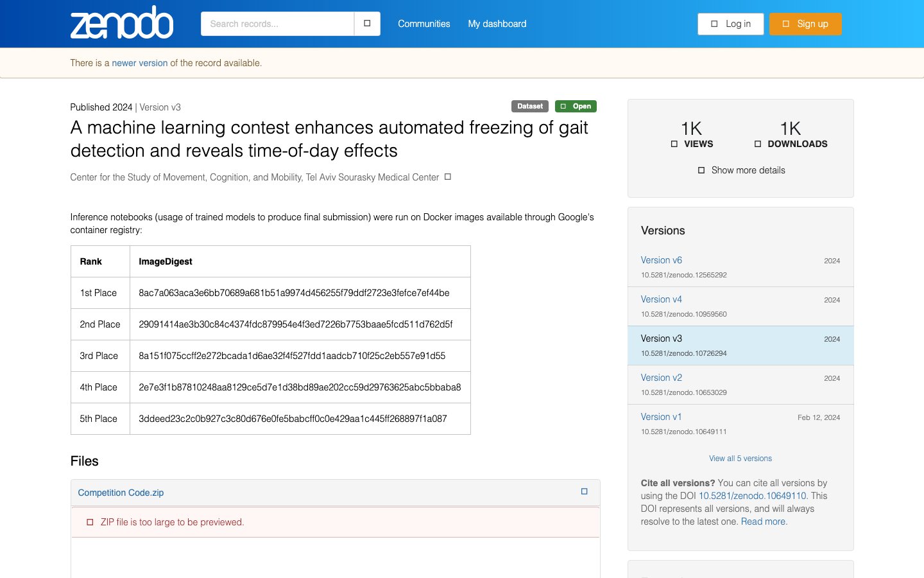The image size is (924, 578).
Task: Click the Feb 12, 2024 date text
Action: [819, 417]
